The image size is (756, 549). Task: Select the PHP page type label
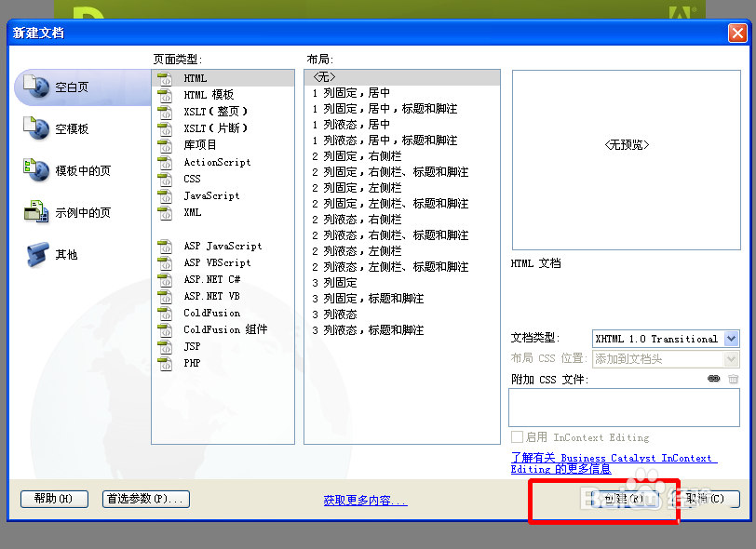[x=192, y=363]
